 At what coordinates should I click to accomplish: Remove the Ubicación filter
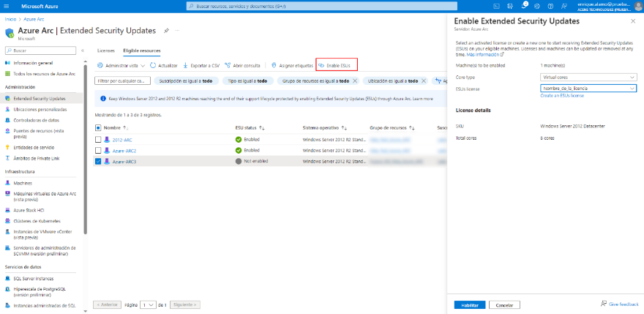click(424, 81)
